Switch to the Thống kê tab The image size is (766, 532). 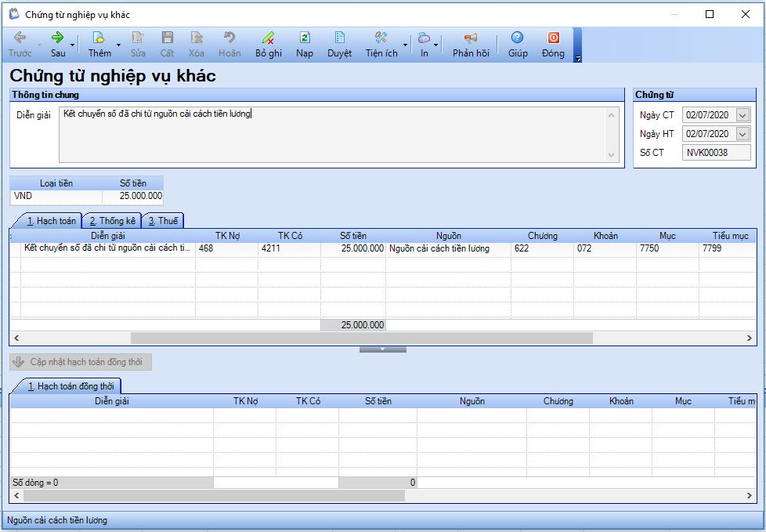tap(112, 221)
